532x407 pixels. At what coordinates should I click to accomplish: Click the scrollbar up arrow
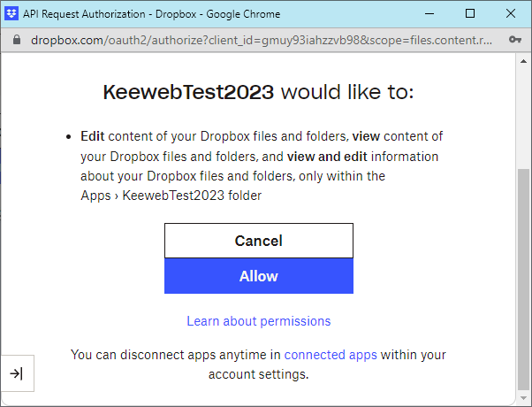click(524, 61)
